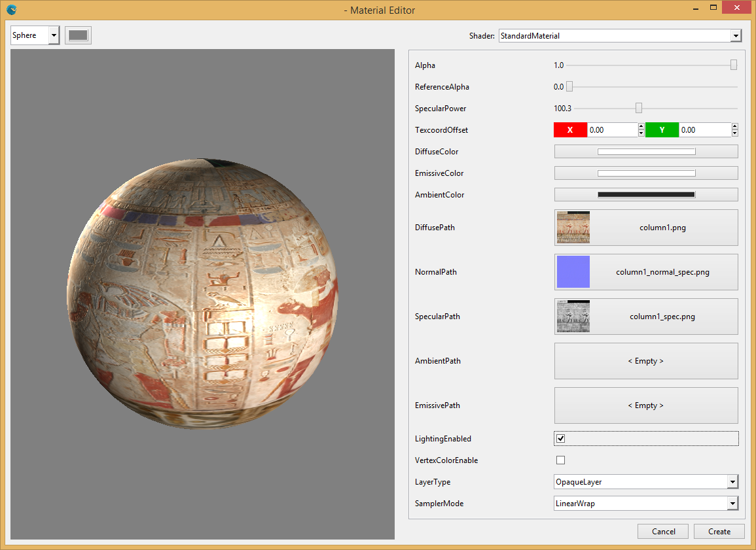756x550 pixels.
Task: Open the DiffuseColor color picker
Action: point(646,152)
